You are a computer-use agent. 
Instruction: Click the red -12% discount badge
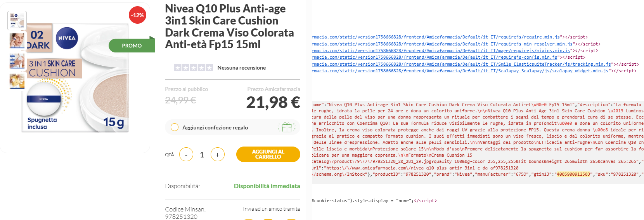[137, 15]
